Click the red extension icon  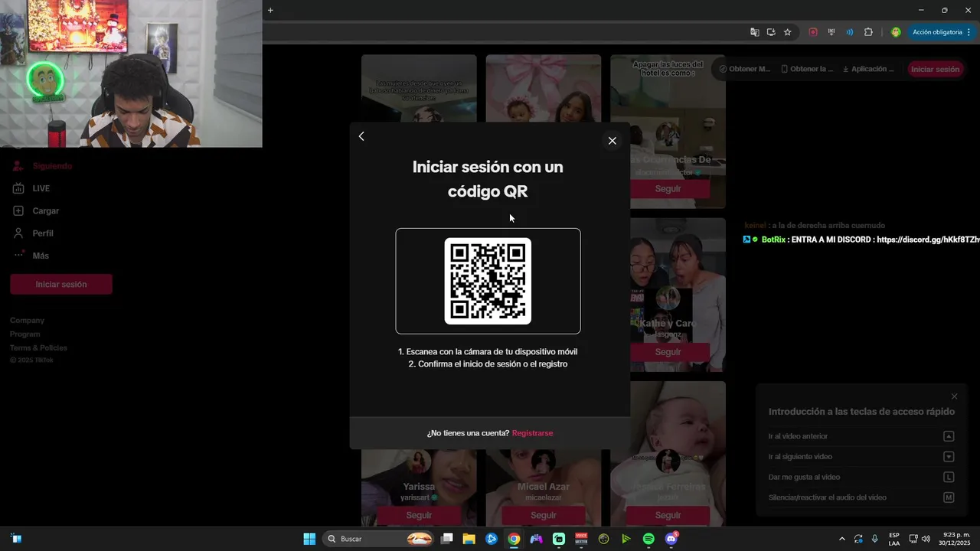[813, 32]
